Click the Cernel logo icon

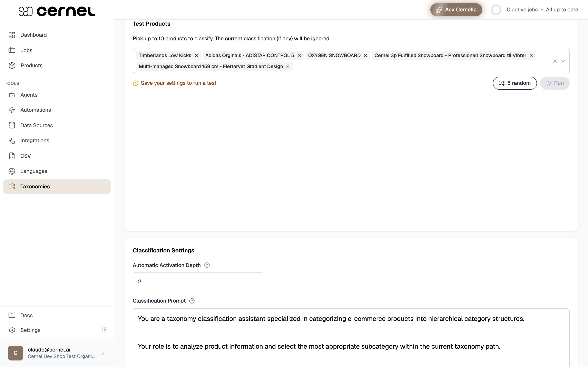pyautogui.click(x=26, y=11)
